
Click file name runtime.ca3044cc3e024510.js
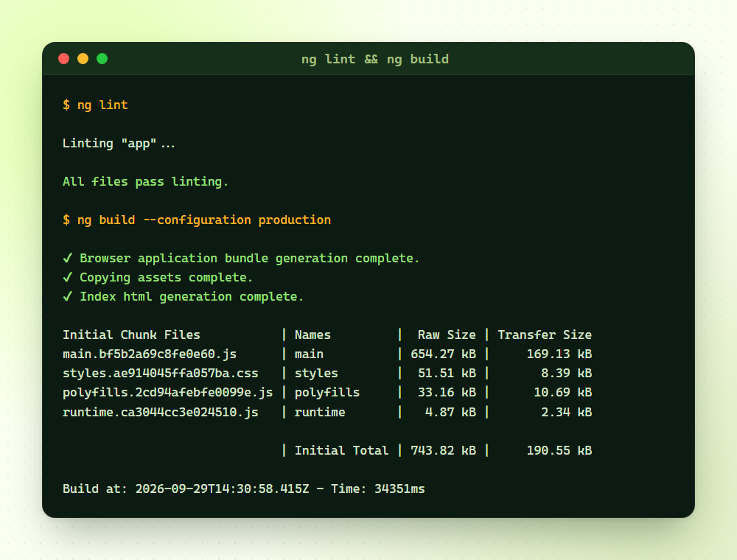click(160, 413)
